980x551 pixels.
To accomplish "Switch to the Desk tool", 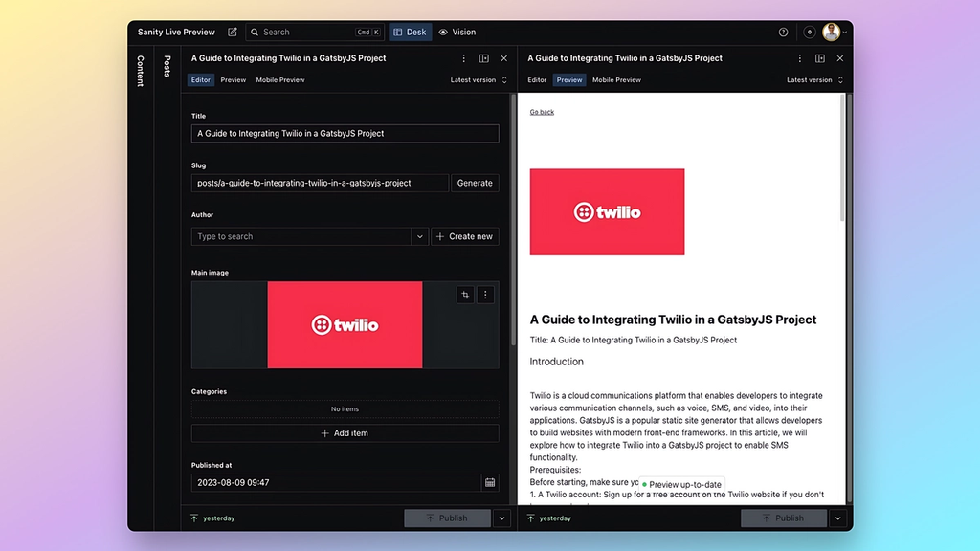I will [x=410, y=32].
